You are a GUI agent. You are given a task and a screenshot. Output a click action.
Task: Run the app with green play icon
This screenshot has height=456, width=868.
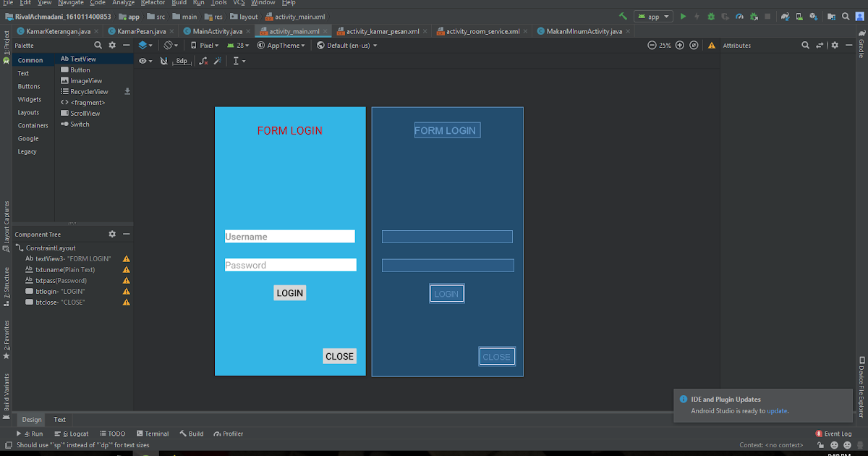point(683,16)
